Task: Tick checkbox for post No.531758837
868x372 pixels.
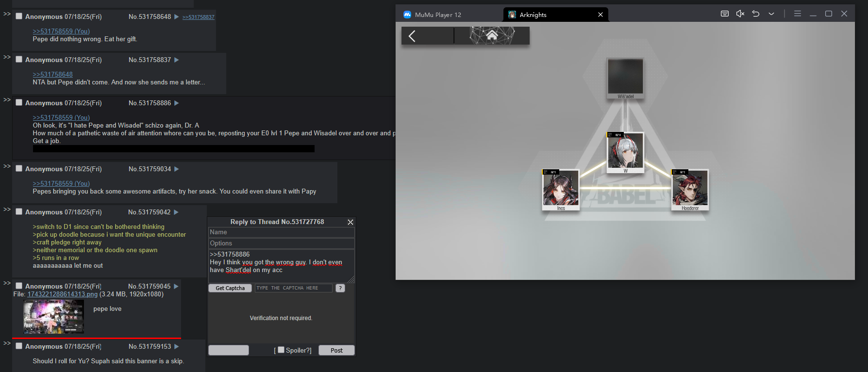Action: coord(19,59)
